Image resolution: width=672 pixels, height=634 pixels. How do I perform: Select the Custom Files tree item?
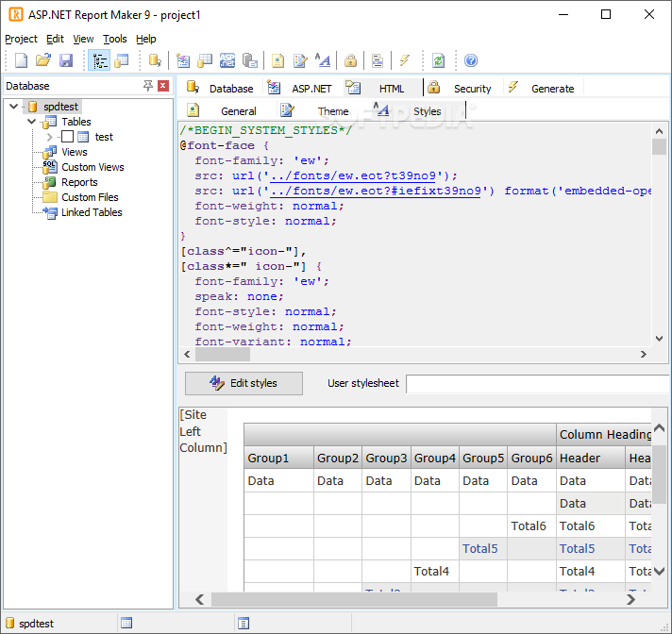(90, 197)
